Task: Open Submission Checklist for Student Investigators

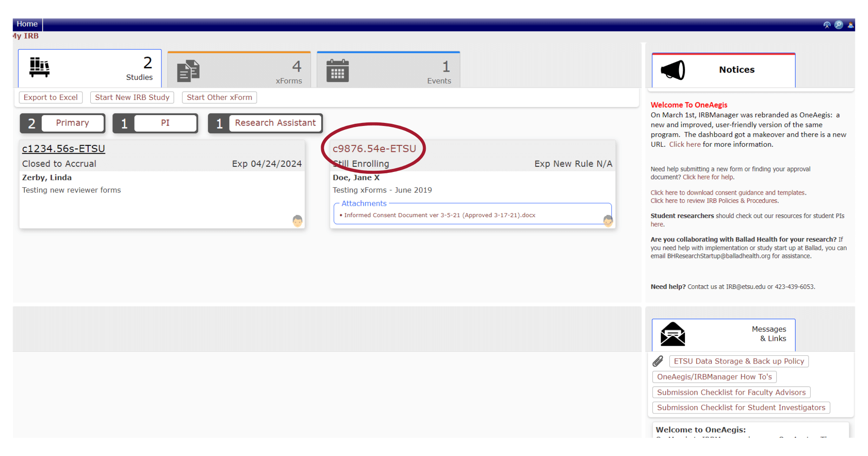Action: pyautogui.click(x=741, y=407)
